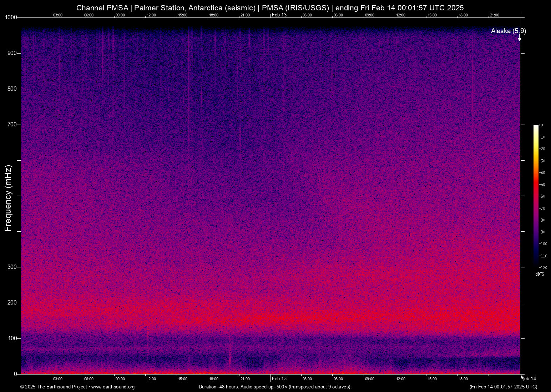The width and height of the screenshot is (551, 392).
Task: Toggle the Feb 14 end-of-plot marker
Action: click(x=529, y=378)
